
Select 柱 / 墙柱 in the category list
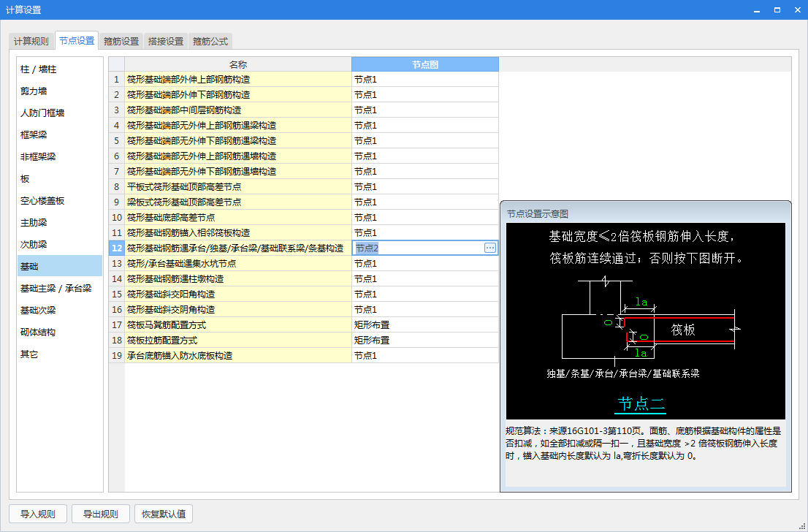(x=60, y=69)
